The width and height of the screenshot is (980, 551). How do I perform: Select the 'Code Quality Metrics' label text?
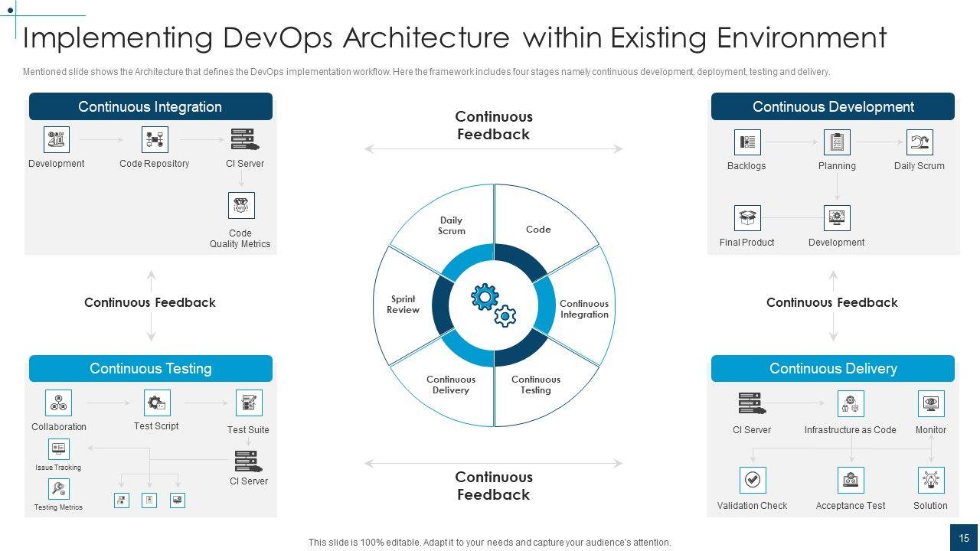[x=240, y=239]
